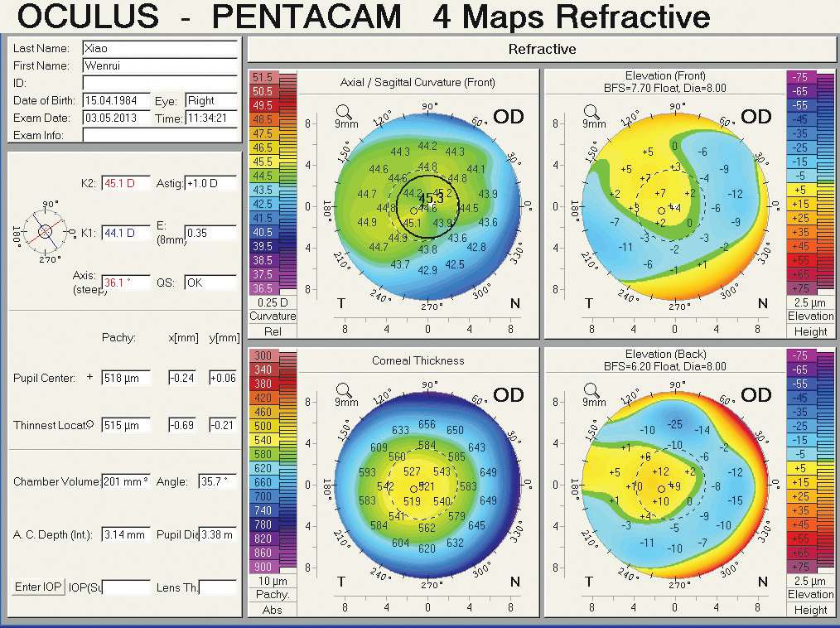Screen dimensions: 840x628
Task: Click the empty Exam Info field
Action: click(160, 135)
